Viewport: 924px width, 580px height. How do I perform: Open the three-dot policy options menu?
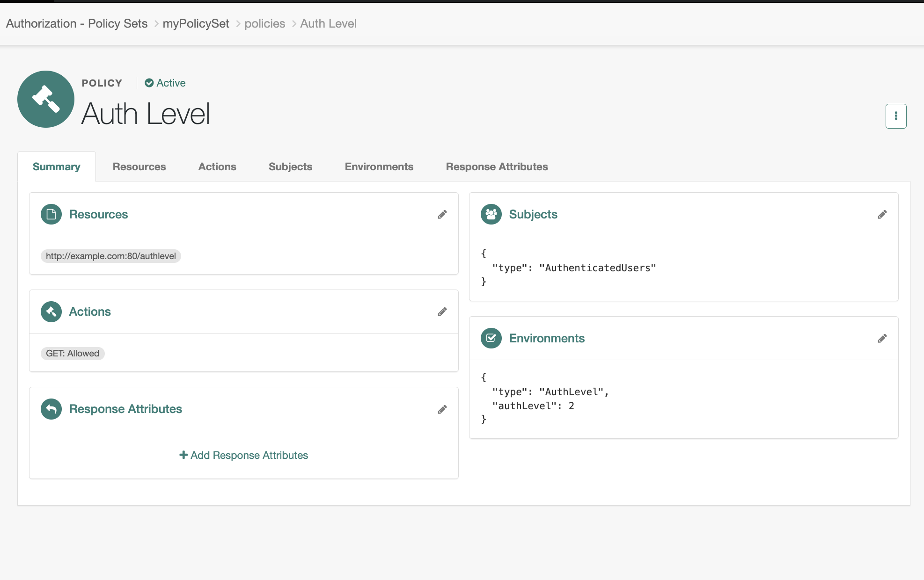pos(896,116)
